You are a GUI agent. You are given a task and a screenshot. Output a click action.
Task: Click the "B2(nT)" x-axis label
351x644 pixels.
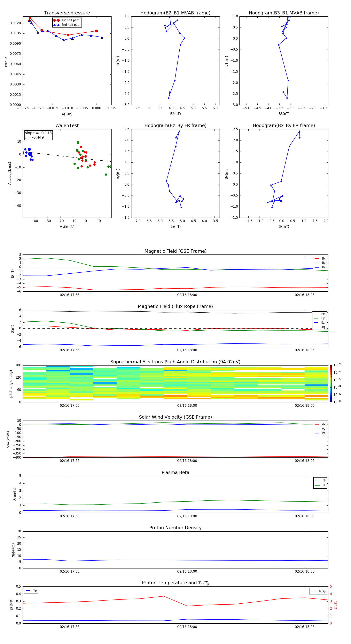[x=175, y=114]
